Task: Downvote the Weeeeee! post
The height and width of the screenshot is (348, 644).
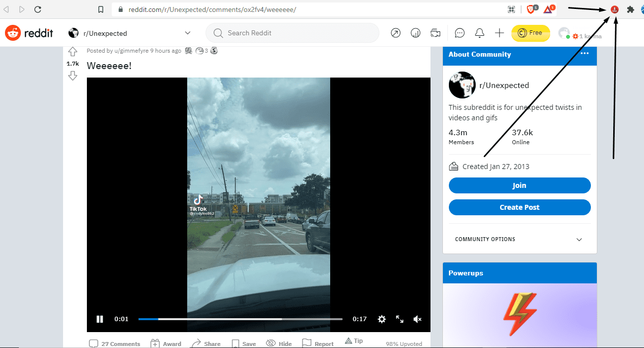Action: [x=72, y=76]
